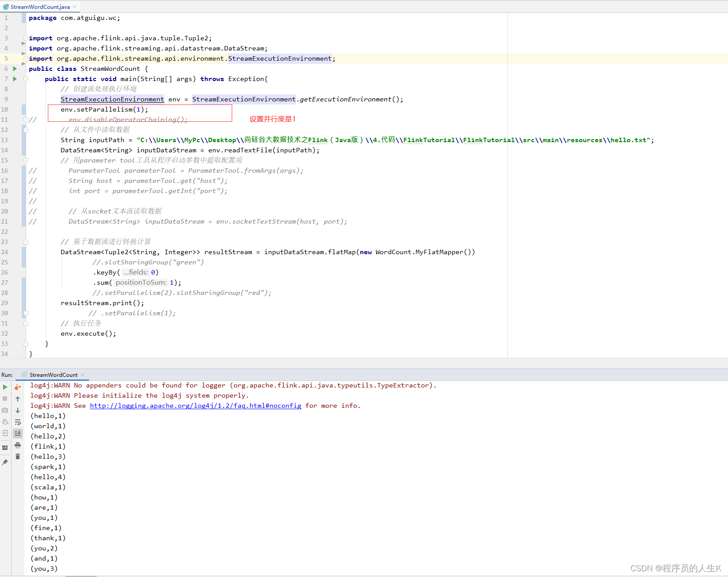
Task: Click the env.setParallelism(1) statement
Action: [x=105, y=109]
